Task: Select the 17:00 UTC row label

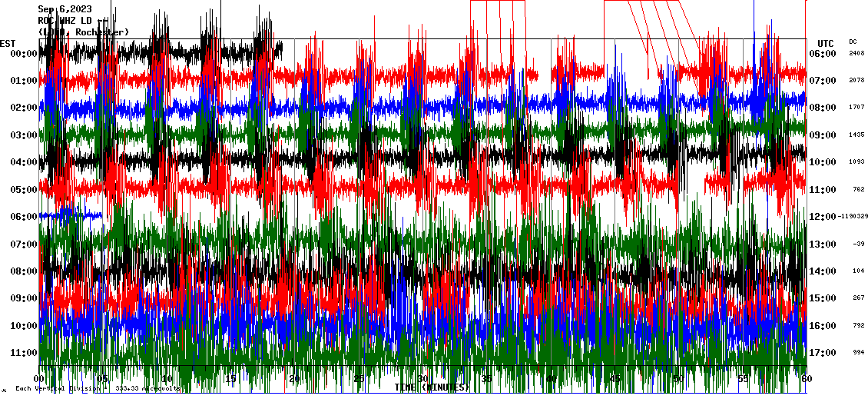Action: click(821, 353)
